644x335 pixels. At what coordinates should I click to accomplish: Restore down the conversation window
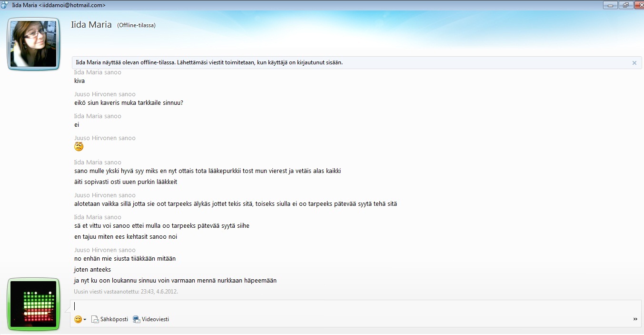pyautogui.click(x=625, y=5)
